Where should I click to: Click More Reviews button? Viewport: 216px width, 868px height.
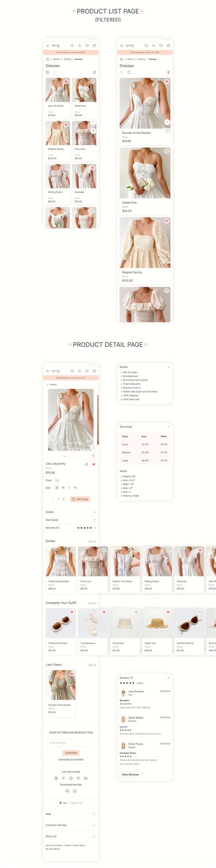(x=130, y=774)
